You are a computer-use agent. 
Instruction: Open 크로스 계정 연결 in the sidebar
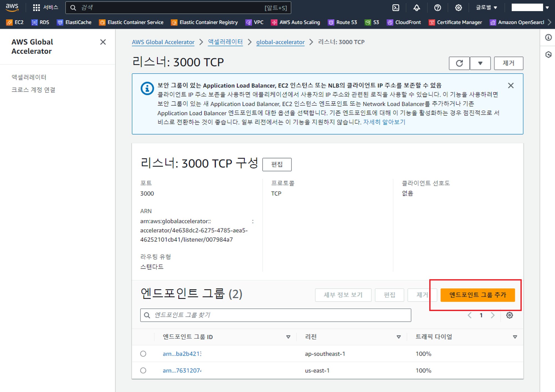[33, 90]
